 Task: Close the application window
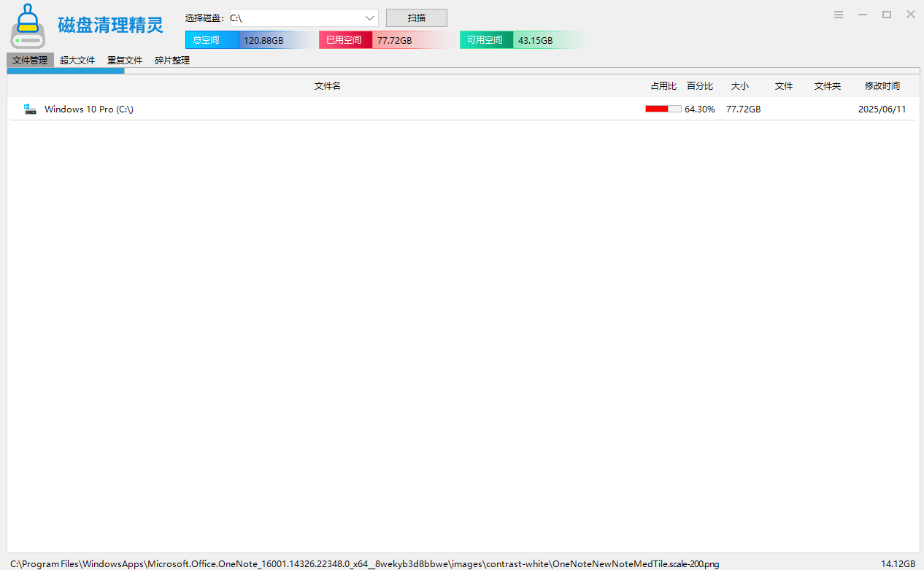(x=911, y=15)
